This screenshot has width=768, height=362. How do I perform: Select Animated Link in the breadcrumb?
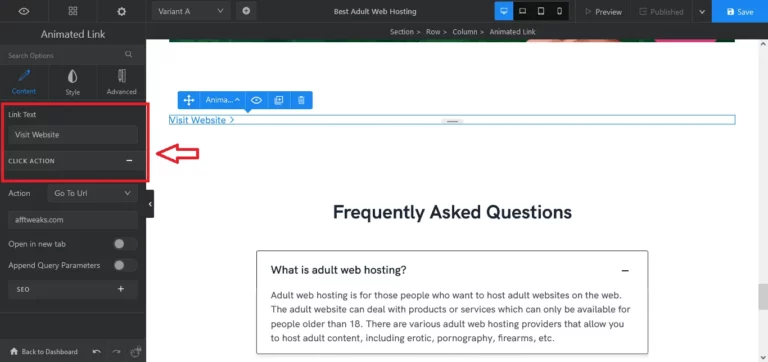512,32
